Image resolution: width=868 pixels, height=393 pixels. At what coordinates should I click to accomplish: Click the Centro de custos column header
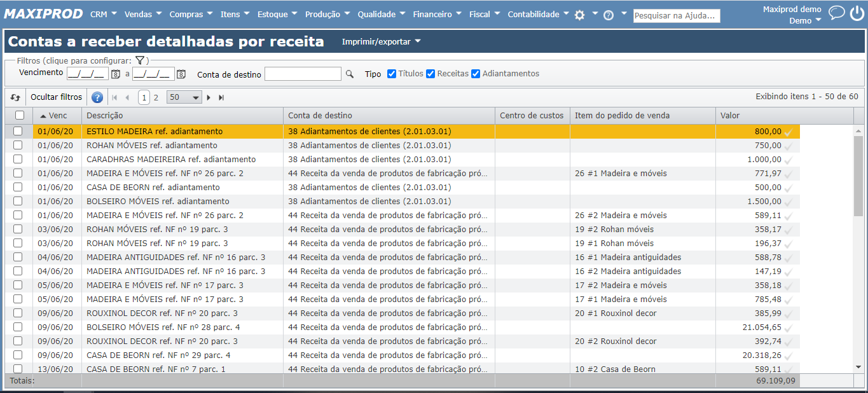click(532, 115)
